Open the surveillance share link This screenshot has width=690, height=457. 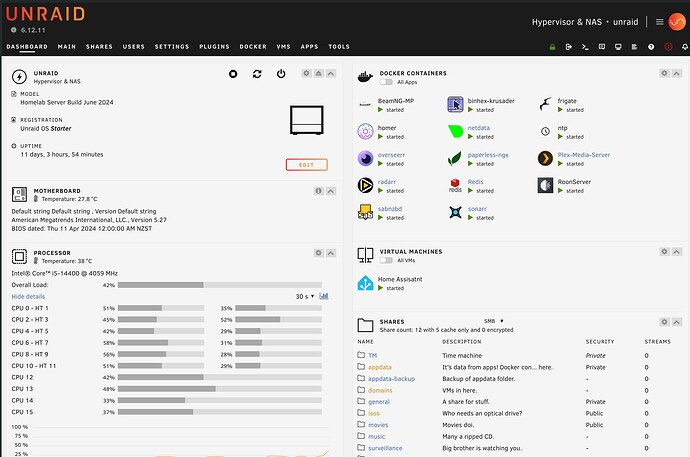(385, 448)
